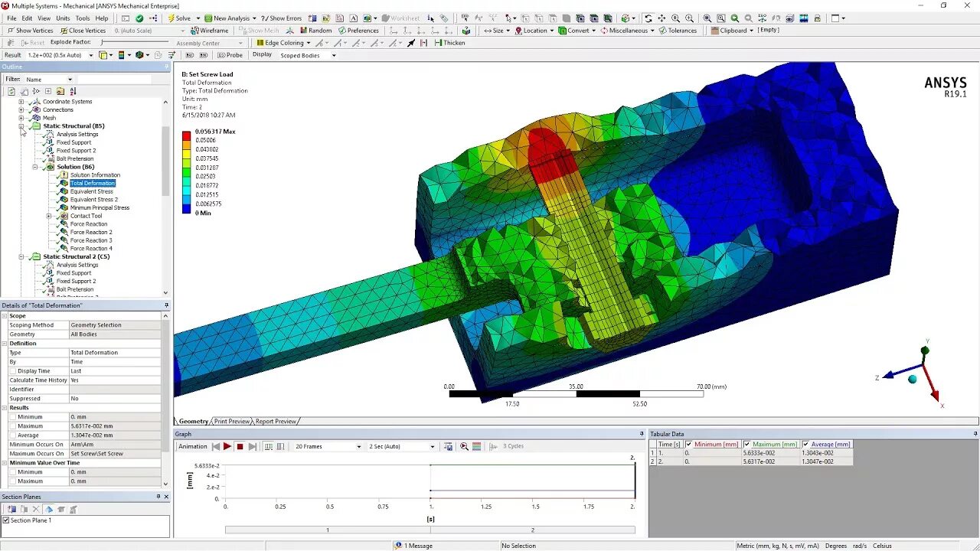Switch to the Print Preview tab
The width and height of the screenshot is (980, 551).
[232, 421]
